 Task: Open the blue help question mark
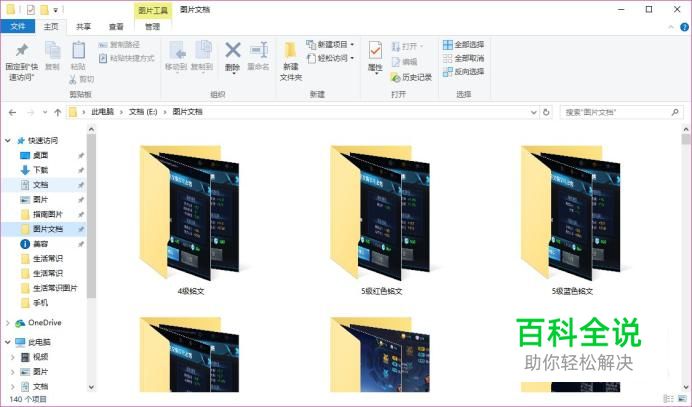coord(684,27)
